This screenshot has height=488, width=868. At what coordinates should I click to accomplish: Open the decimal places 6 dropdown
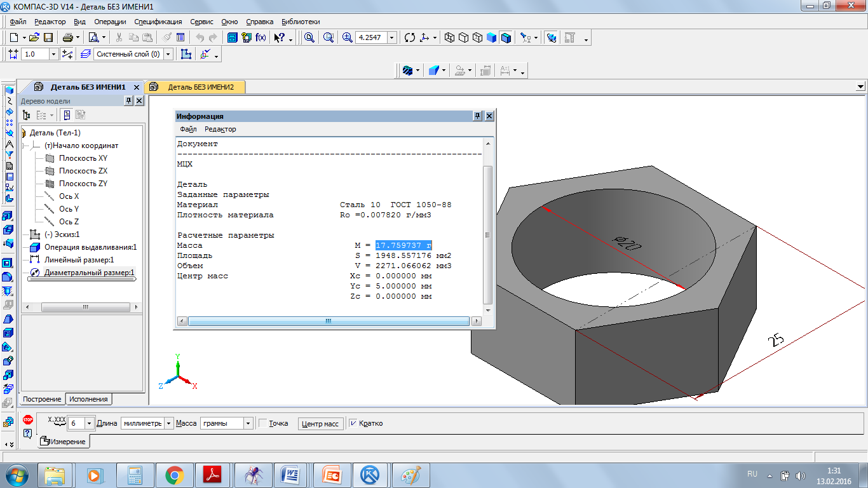(x=89, y=423)
